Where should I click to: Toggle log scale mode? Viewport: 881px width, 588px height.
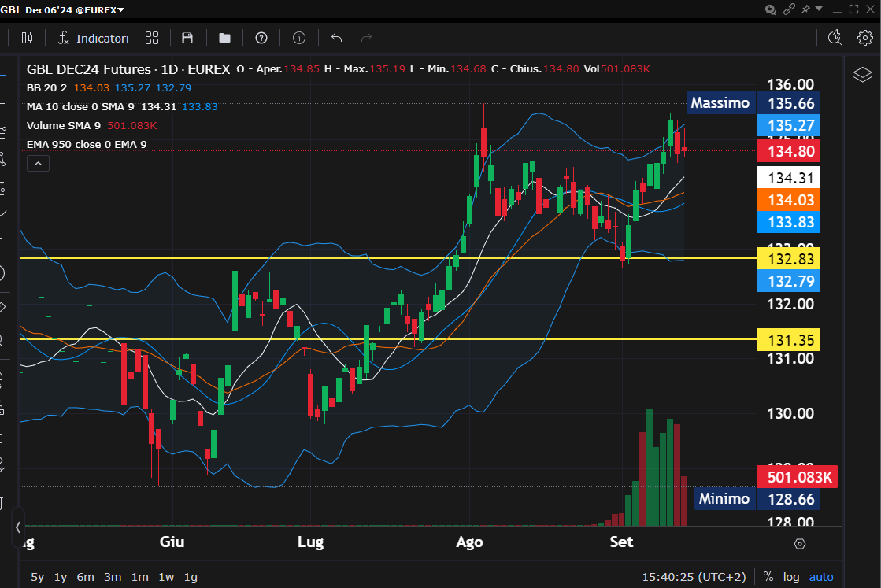click(x=790, y=577)
